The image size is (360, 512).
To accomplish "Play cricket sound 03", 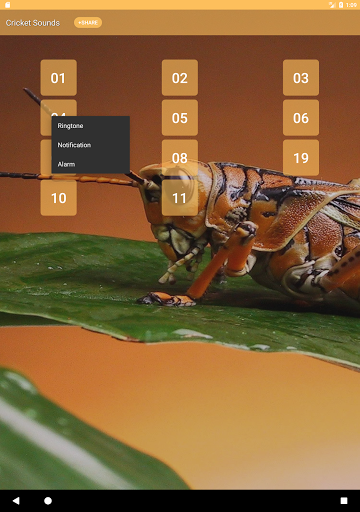I will pos(301,78).
